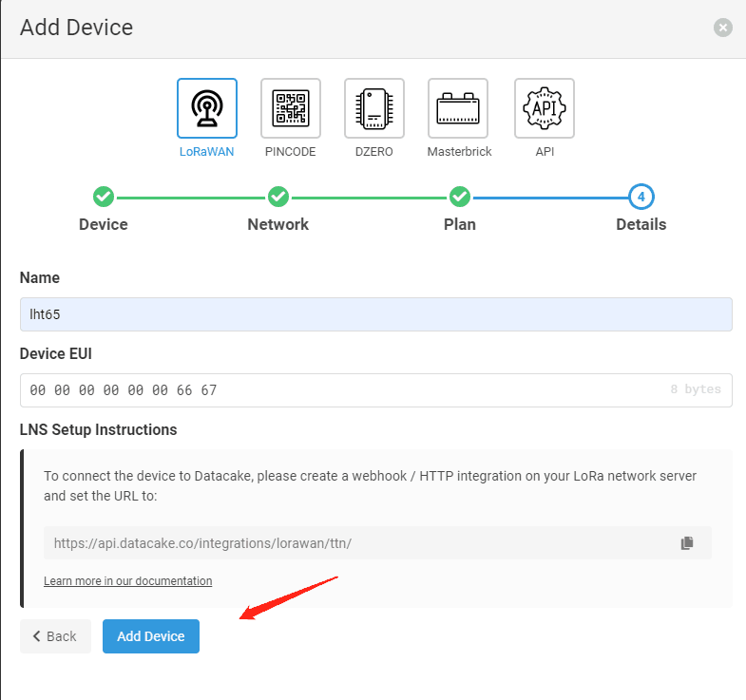Select the DZERO chip icon

click(x=374, y=108)
